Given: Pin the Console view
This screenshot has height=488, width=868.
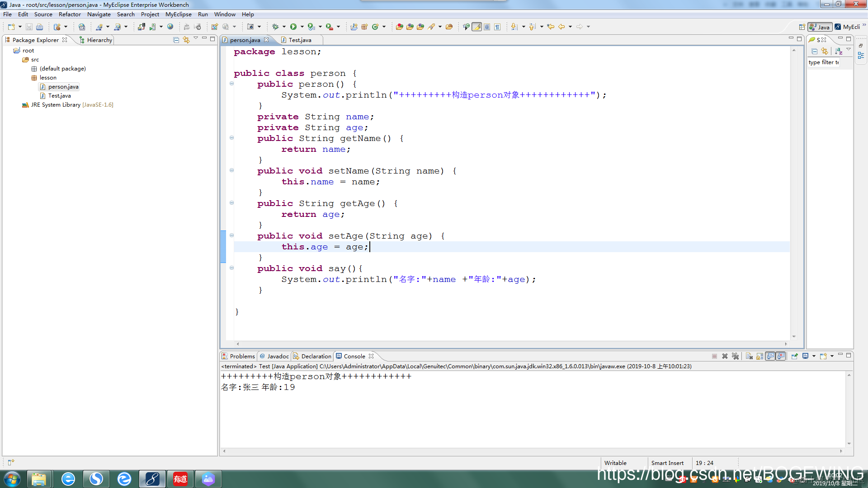Looking at the screenshot, I should (x=794, y=356).
